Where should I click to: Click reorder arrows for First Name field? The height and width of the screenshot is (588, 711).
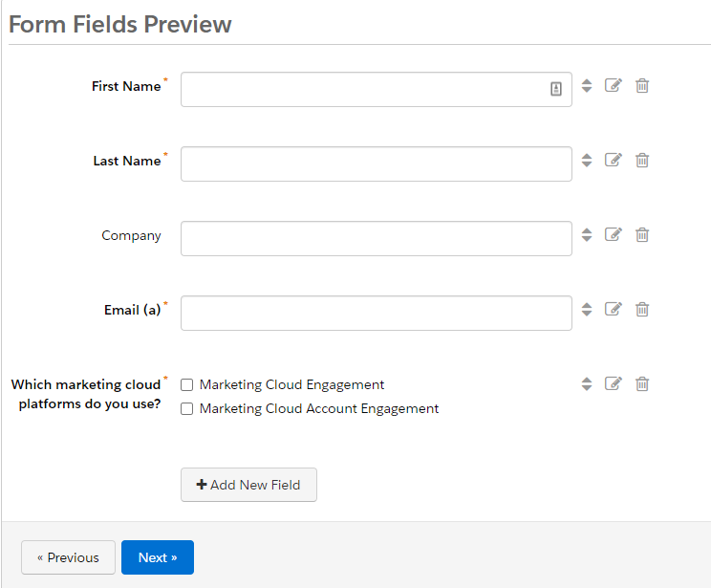587,86
